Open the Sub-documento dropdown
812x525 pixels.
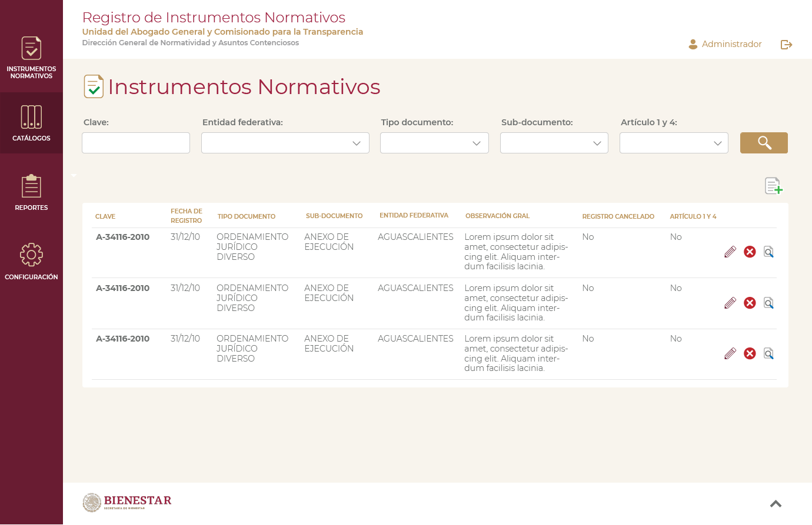click(554, 143)
